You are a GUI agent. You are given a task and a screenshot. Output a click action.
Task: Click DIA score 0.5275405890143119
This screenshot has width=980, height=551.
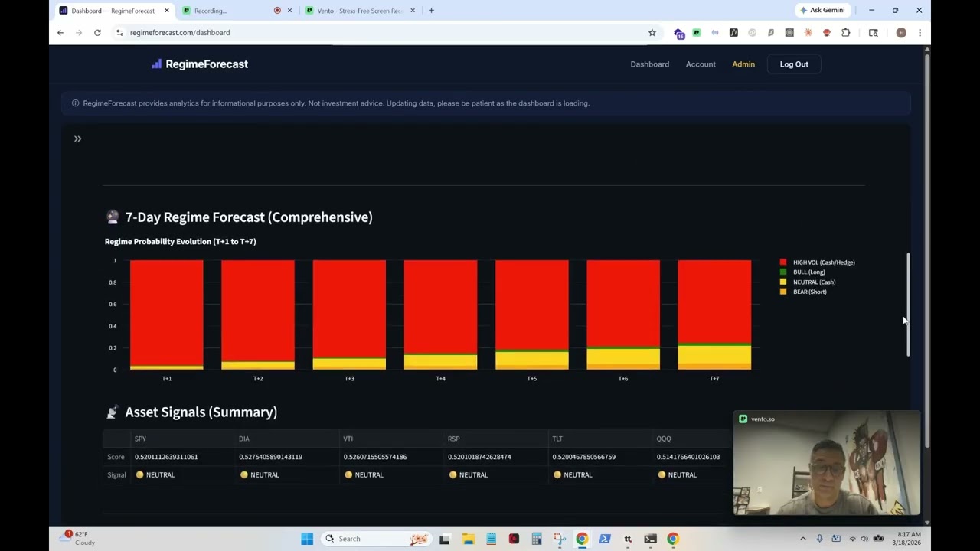(x=270, y=457)
